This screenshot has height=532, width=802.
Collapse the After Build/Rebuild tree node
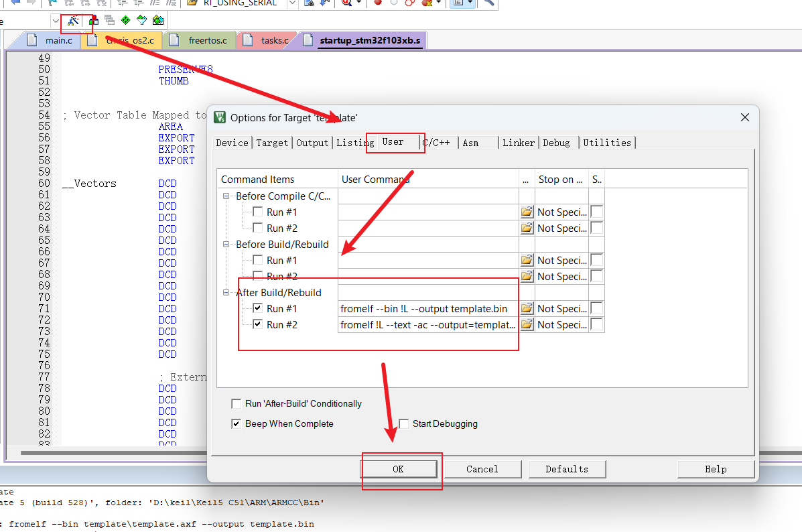coord(226,293)
